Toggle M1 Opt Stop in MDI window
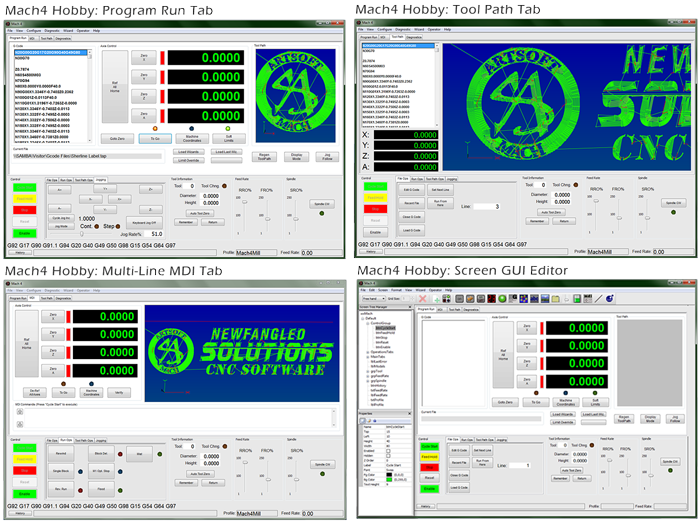700x525 pixels. [101, 471]
